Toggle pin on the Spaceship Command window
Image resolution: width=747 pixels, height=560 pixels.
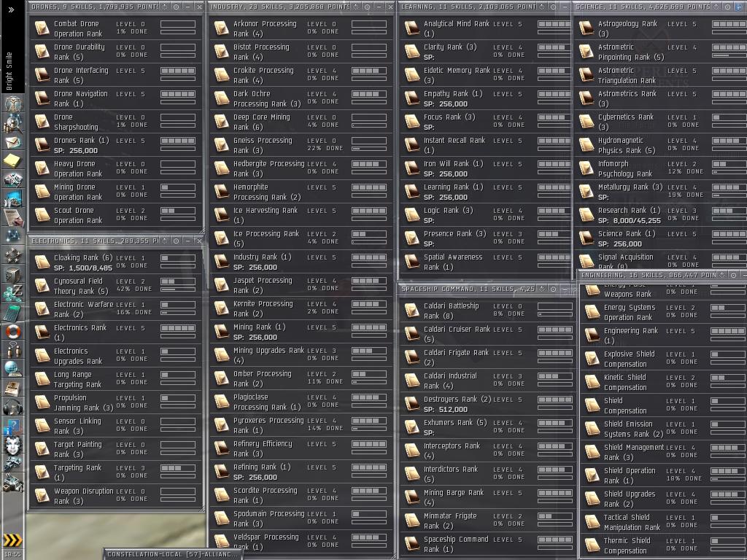[x=542, y=289]
